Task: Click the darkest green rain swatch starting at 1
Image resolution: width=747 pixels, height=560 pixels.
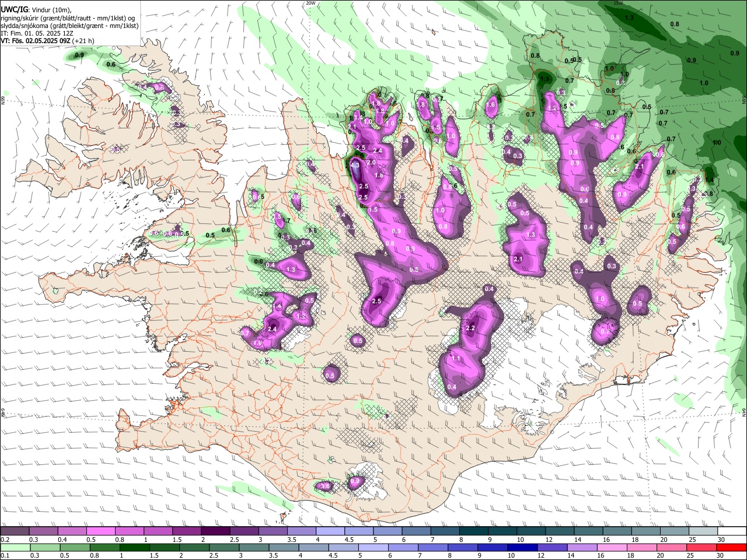Action: (134, 547)
